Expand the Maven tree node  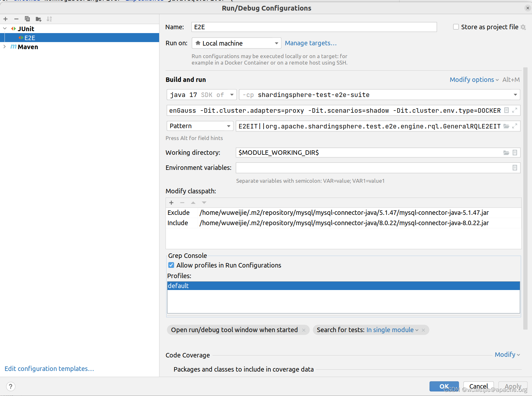(x=5, y=47)
